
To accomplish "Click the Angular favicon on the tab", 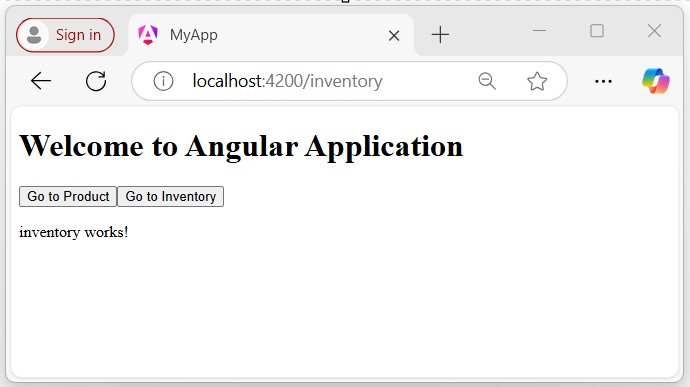I will [x=148, y=35].
